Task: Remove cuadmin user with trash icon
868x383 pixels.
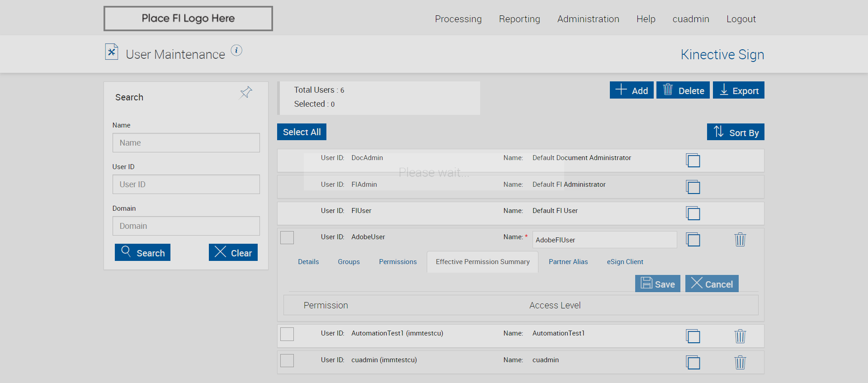Action: [x=740, y=363]
